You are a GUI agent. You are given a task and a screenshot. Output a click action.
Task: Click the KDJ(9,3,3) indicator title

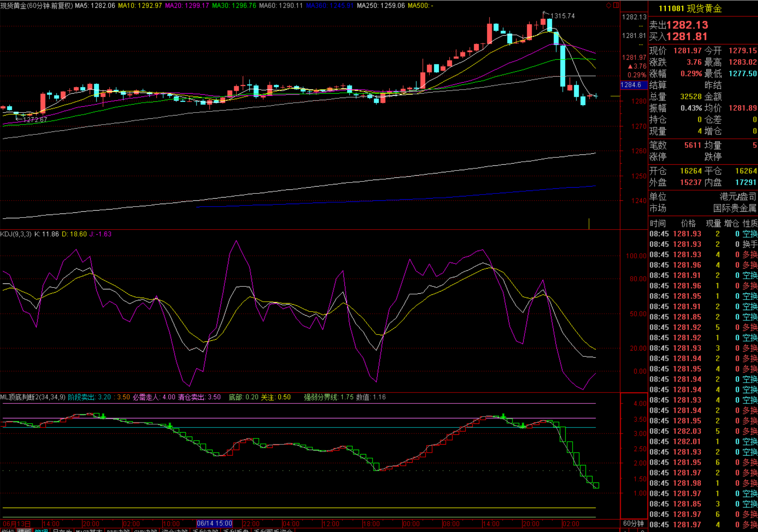[16, 234]
